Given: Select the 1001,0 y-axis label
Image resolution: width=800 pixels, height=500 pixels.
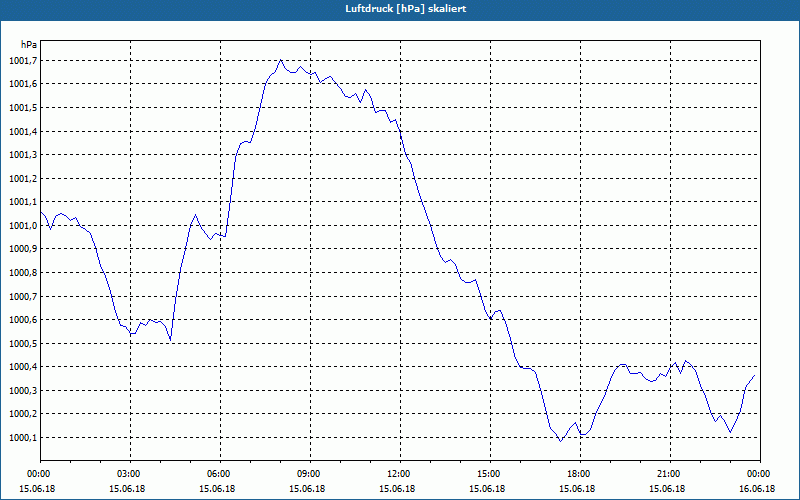Looking at the screenshot, I should [23, 226].
